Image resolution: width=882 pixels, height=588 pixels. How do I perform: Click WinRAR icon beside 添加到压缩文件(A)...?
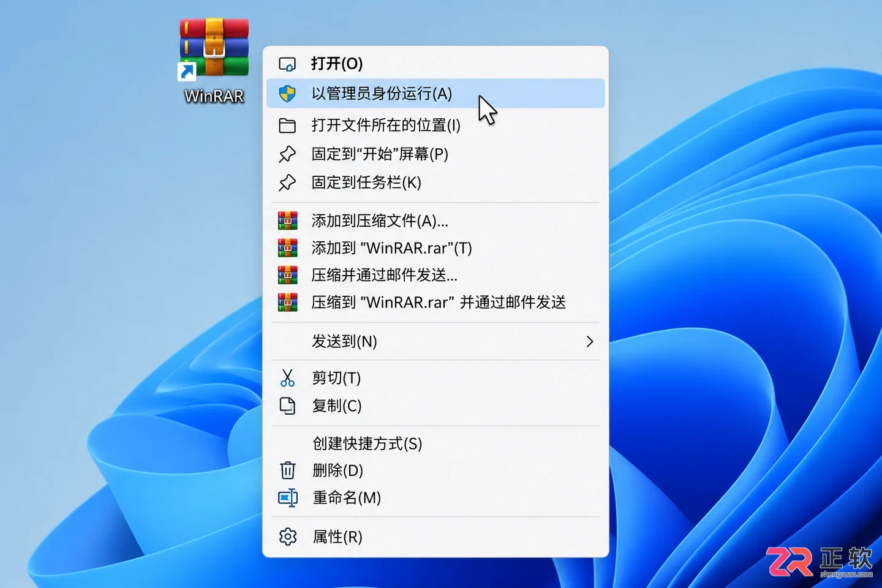(287, 221)
